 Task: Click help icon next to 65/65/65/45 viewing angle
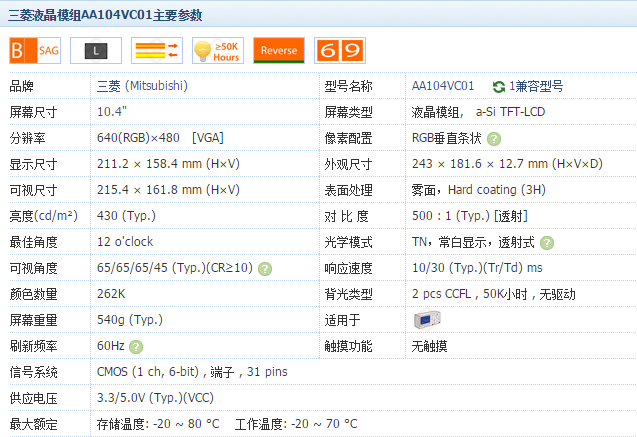point(265,269)
